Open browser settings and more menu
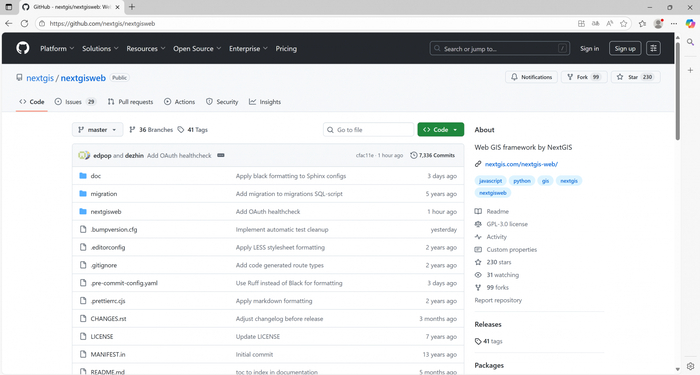Viewport: 700px width, 375px height. [674, 24]
